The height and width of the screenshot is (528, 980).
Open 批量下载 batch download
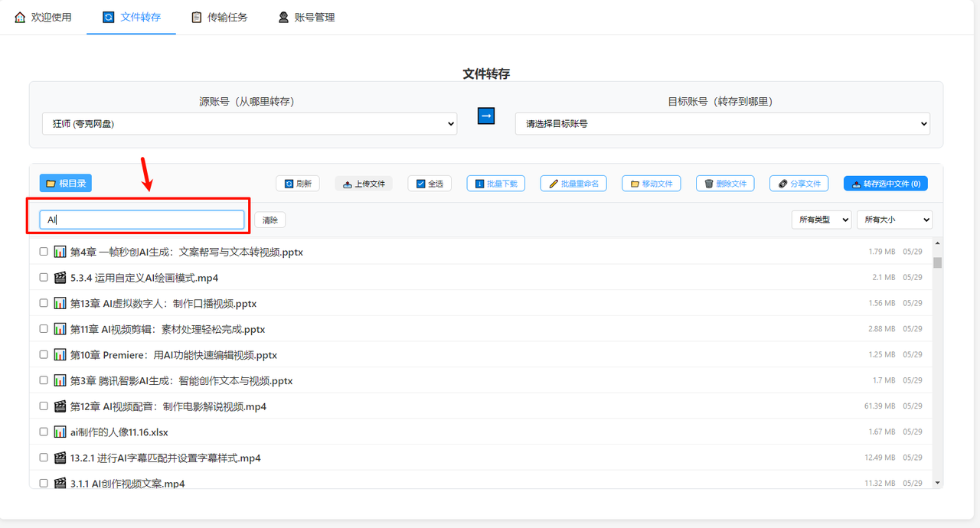[495, 184]
